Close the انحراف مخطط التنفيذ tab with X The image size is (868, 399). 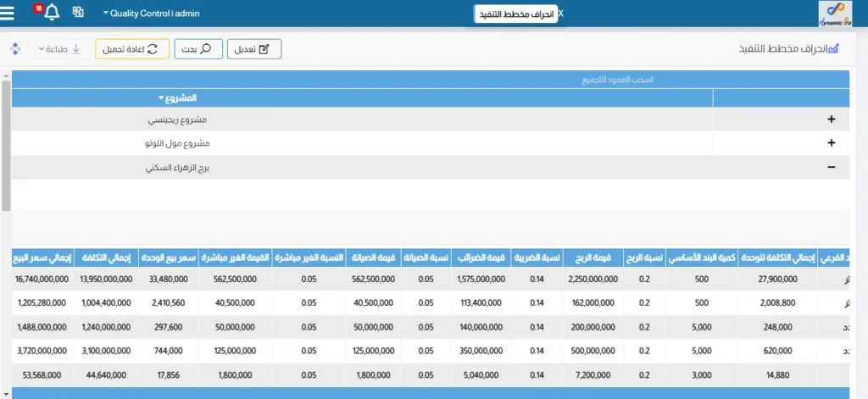(x=560, y=14)
